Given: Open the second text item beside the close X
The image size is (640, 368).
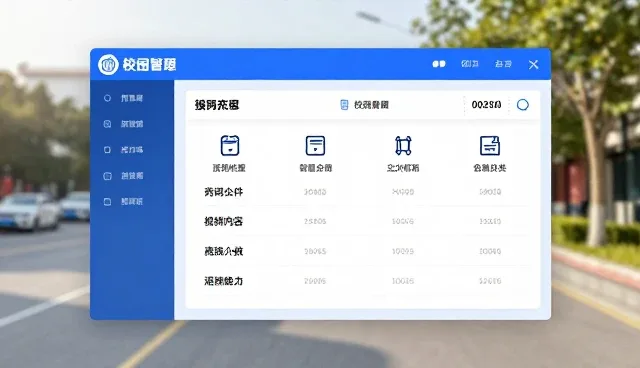Looking at the screenshot, I should click(x=503, y=64).
